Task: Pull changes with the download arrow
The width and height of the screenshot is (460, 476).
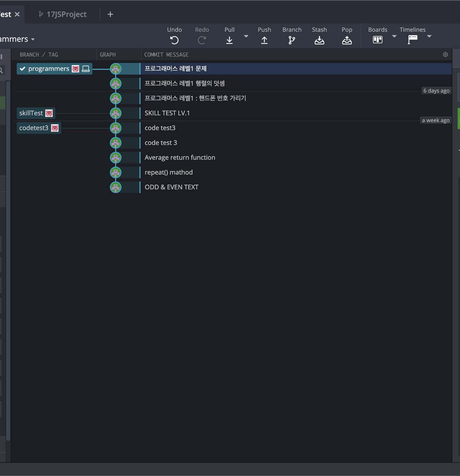Action: [229, 40]
